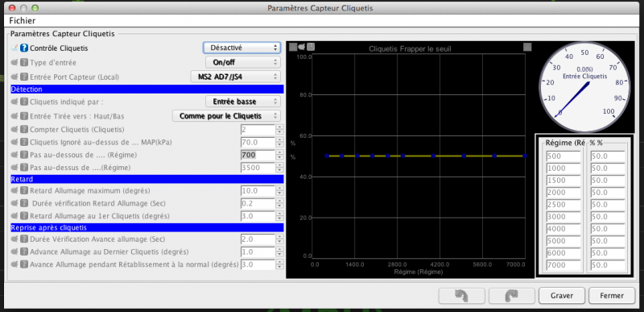
Task: Open help for Durée Vérification Avance allumage
Action: (24, 239)
